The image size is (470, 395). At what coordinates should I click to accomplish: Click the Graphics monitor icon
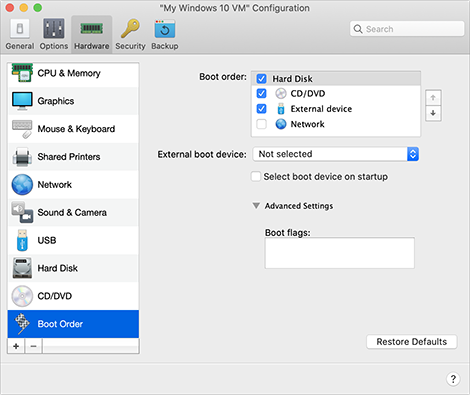coord(22,101)
